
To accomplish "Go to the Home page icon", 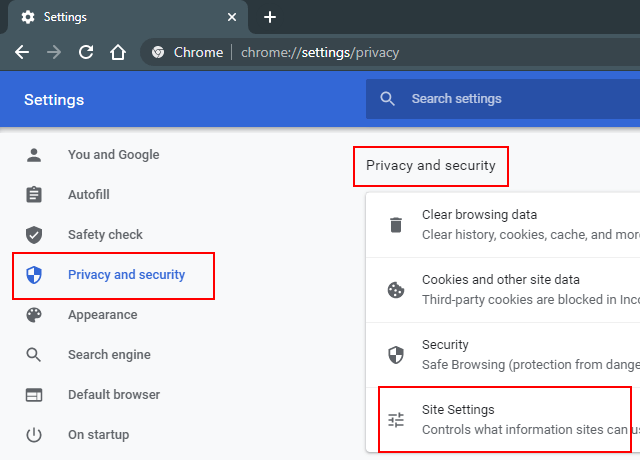I will click(118, 52).
